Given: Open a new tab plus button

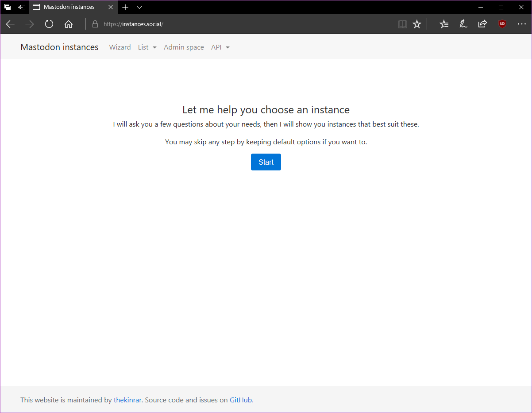Looking at the screenshot, I should [x=125, y=7].
